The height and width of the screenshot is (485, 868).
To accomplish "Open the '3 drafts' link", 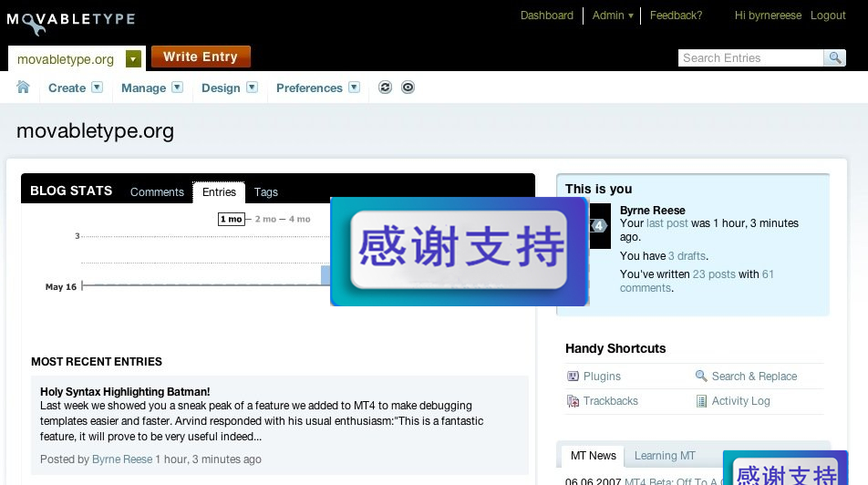I will pos(687,256).
